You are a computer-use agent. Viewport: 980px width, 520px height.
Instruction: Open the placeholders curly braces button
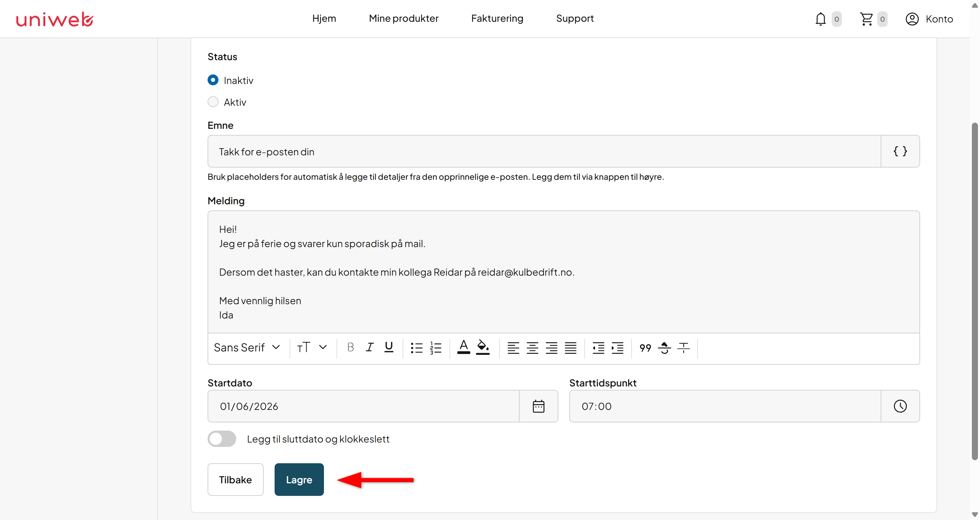click(900, 151)
